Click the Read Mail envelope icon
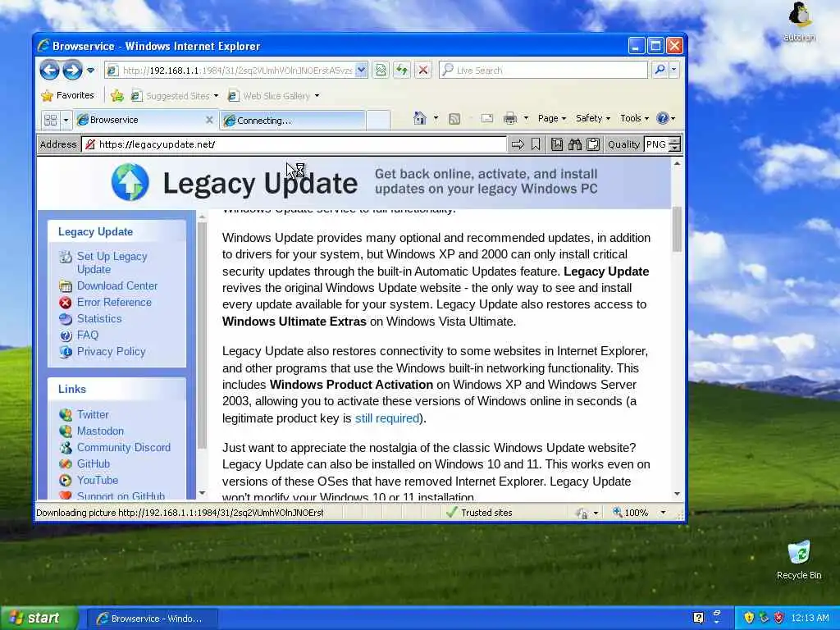 pyautogui.click(x=487, y=119)
